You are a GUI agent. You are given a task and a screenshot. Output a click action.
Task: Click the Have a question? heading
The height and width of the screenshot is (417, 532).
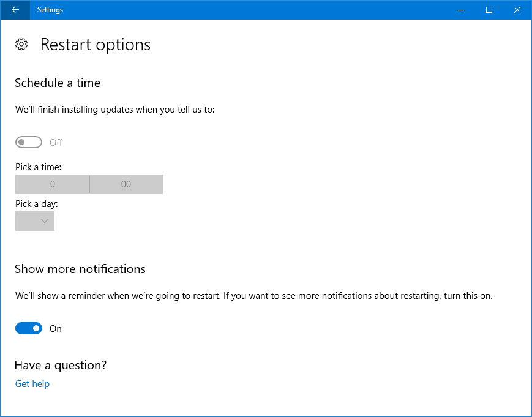click(59, 364)
